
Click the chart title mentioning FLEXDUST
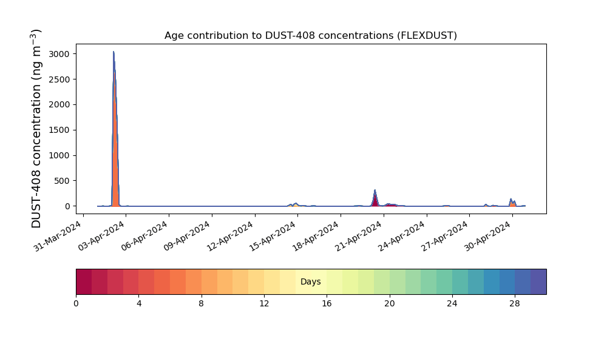(x=310, y=36)
